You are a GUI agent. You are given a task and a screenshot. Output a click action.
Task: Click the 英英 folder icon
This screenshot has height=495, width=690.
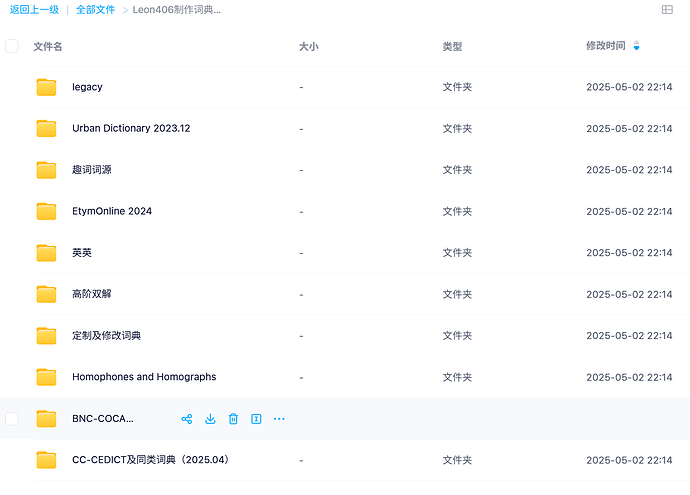point(46,253)
